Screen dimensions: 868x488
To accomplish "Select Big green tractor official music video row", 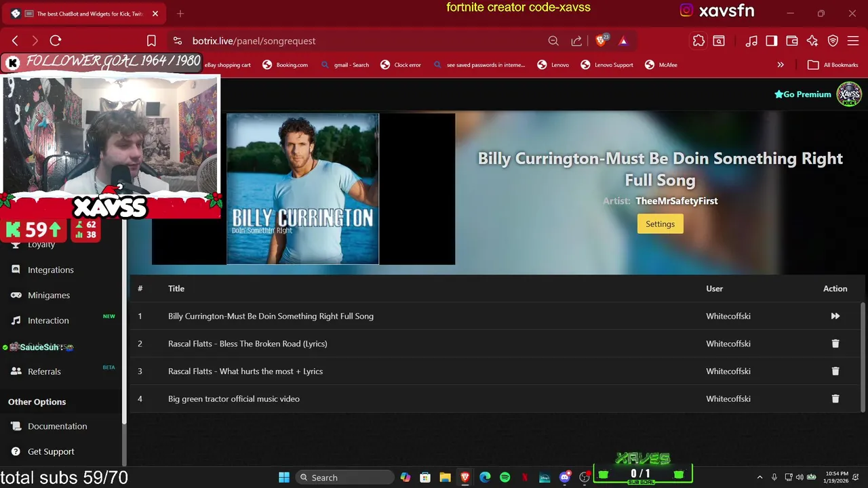I will point(495,399).
